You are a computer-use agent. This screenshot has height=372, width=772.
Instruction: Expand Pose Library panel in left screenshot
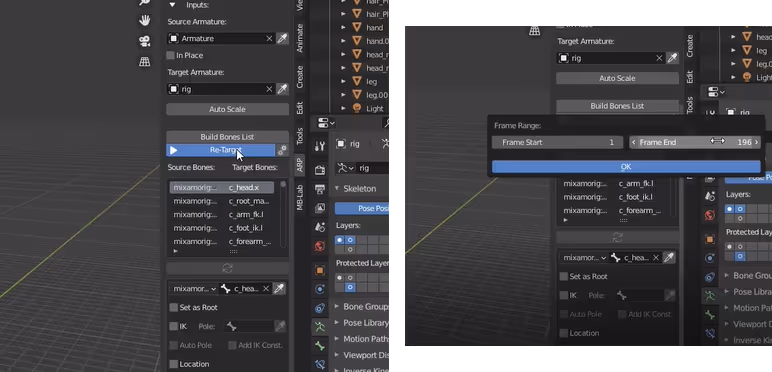pyautogui.click(x=337, y=323)
